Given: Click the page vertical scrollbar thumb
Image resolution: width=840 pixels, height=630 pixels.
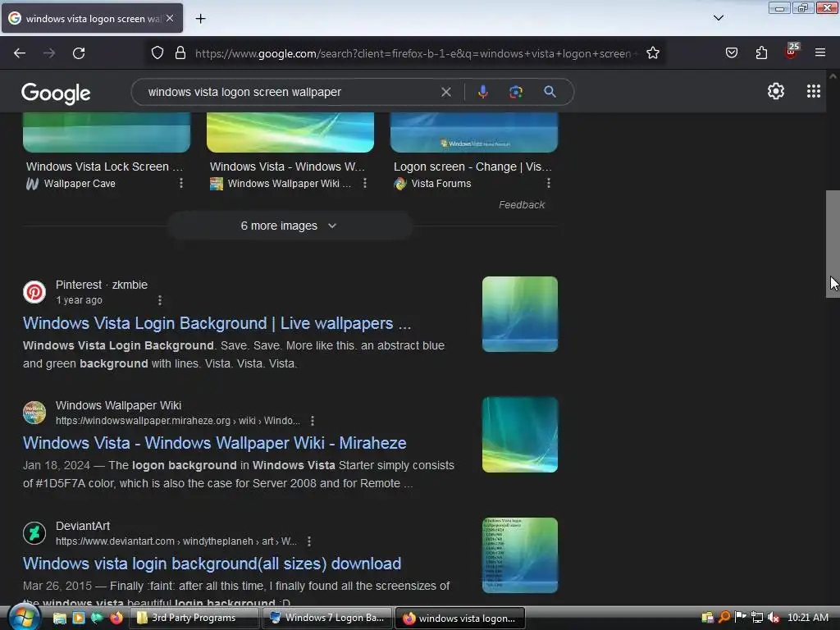Looking at the screenshot, I should pos(833,244).
